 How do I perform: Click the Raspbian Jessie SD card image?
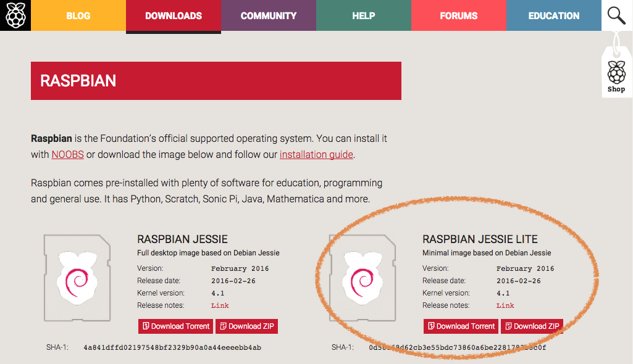pyautogui.click(x=77, y=278)
